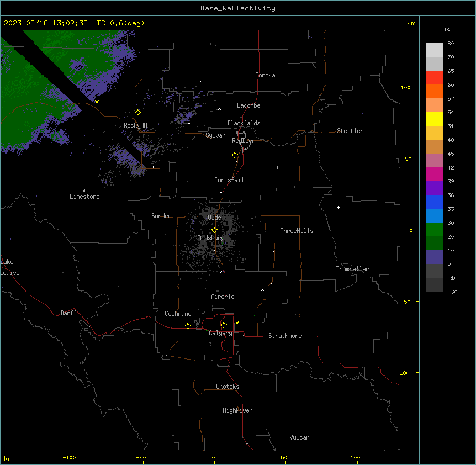Click the Cochrane city label
Image resolution: width=476 pixels, height=465 pixels.
click(178, 314)
